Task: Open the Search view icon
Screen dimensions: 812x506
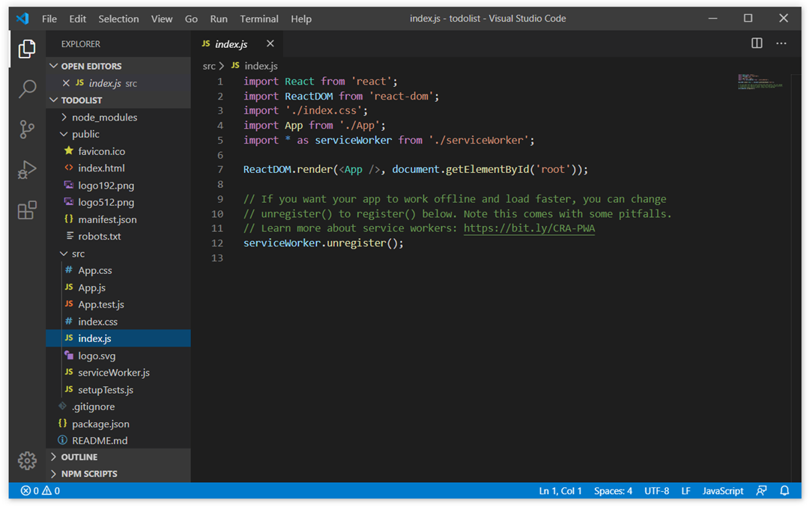Action: pyautogui.click(x=27, y=88)
